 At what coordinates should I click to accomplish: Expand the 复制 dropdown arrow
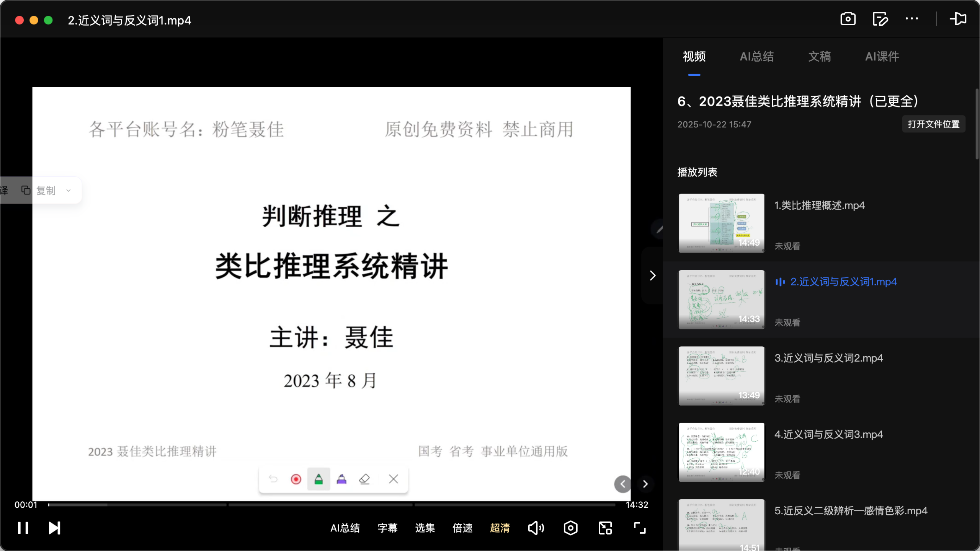click(x=68, y=190)
